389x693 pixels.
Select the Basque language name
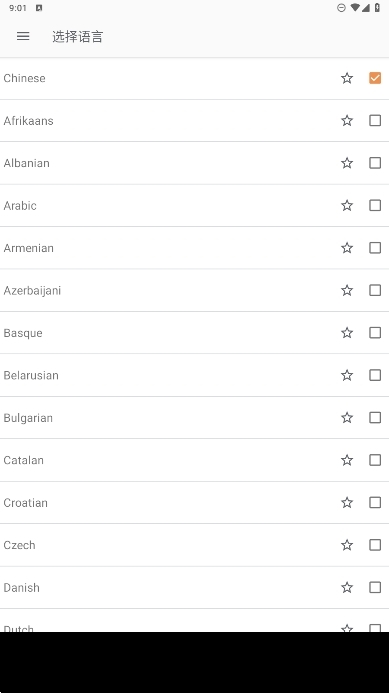pos(23,333)
